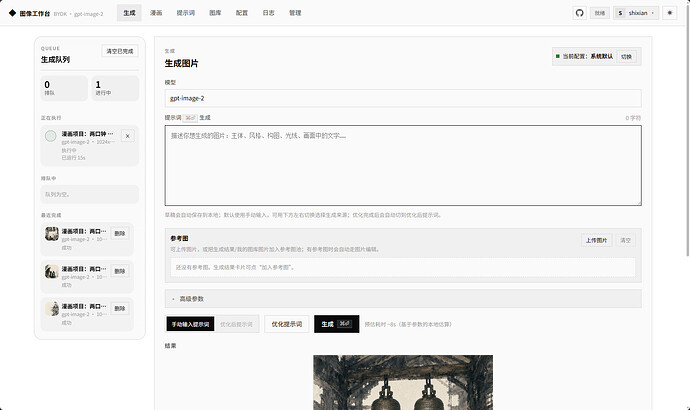The width and height of the screenshot is (690, 410).
Task: Open the 模型 gpt-image-2 model selector
Action: (x=403, y=98)
